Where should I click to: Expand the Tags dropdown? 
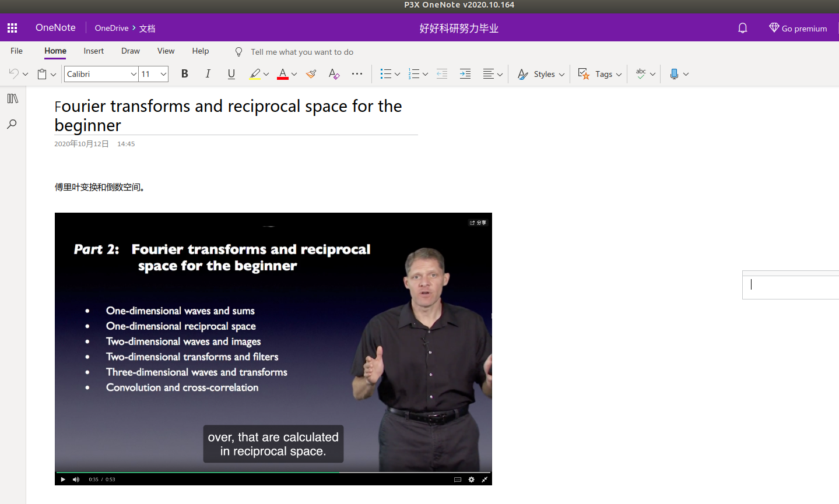599,74
